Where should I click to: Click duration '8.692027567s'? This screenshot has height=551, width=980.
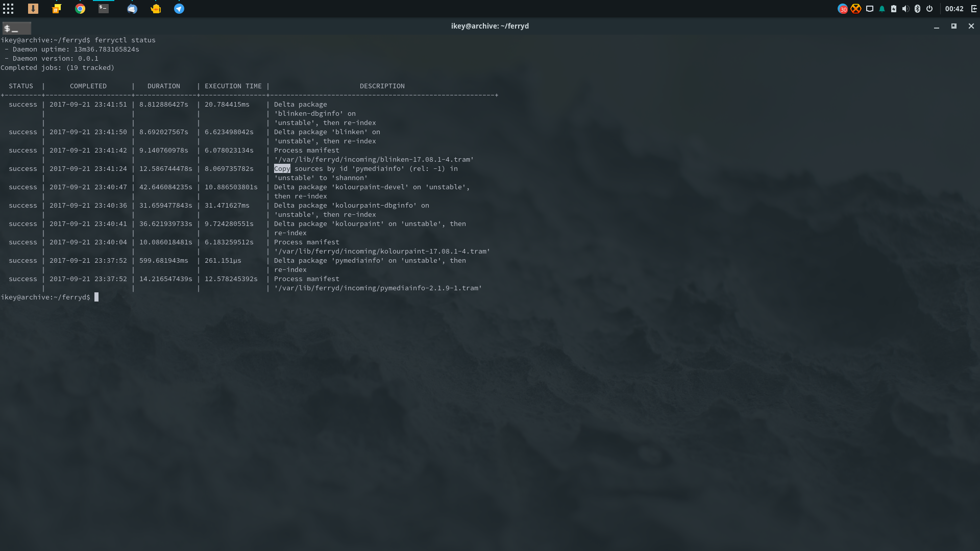click(x=164, y=132)
